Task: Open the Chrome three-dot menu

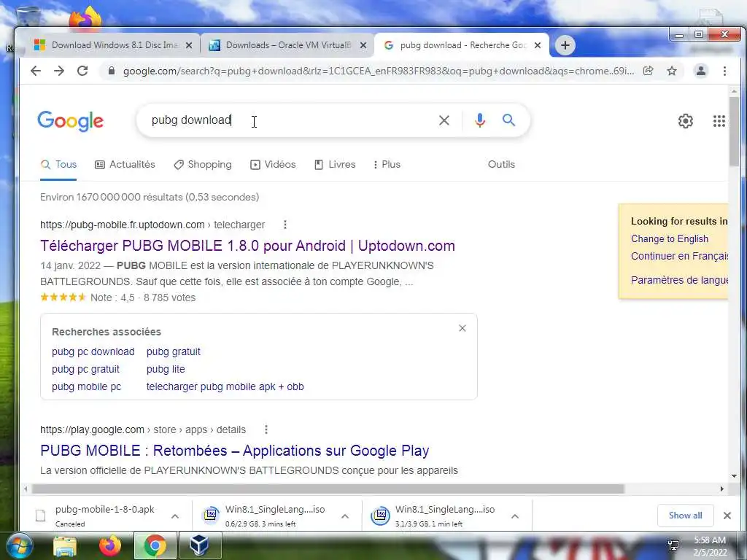Action: click(724, 71)
